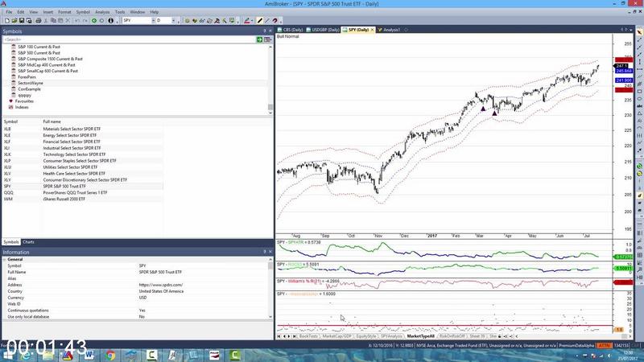Click the green Back navigation arrow icon
644x362 pixels.
(x=94, y=21)
